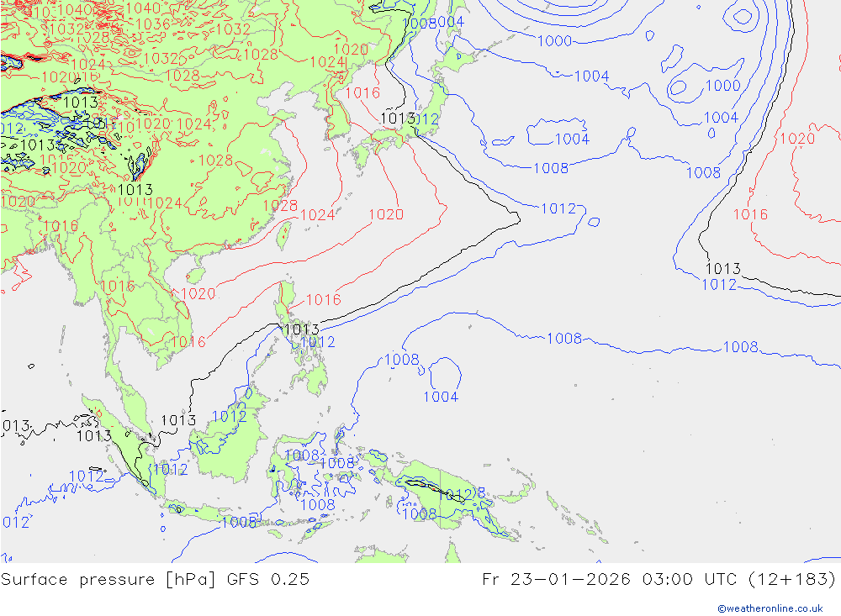Click the black 1013 label over central China
The height and width of the screenshot is (616, 841).
pyautogui.click(x=135, y=190)
